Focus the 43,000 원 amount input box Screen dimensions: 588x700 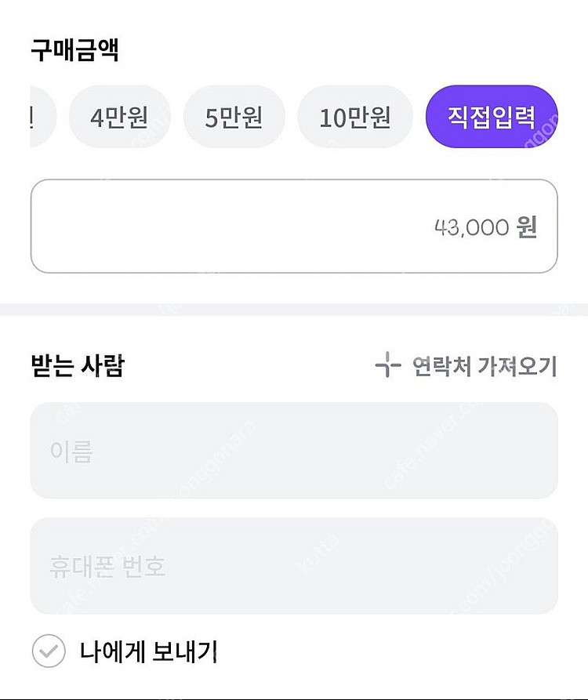click(x=293, y=227)
